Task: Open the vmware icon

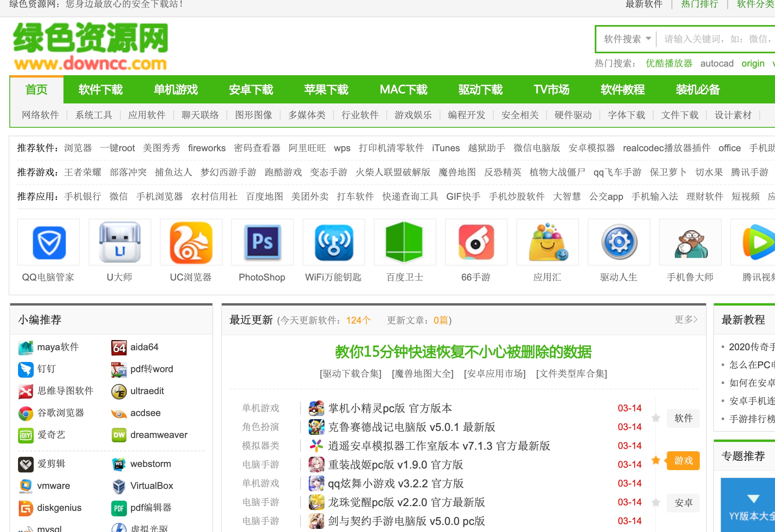Action: click(26, 486)
